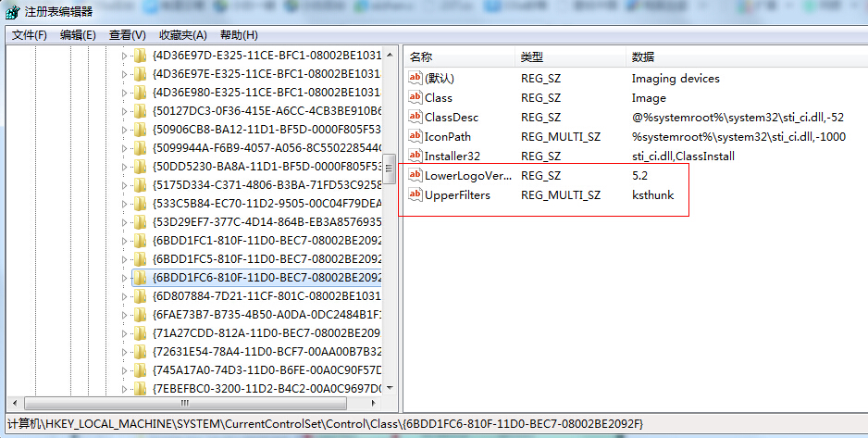Select the Installer32 value icon

pos(415,156)
